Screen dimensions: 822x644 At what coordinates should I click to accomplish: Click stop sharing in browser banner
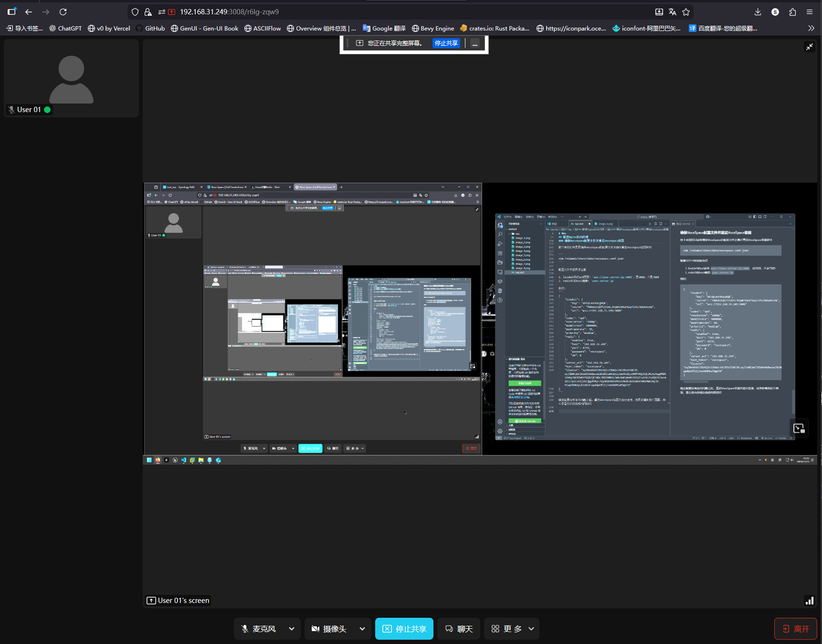pyautogui.click(x=446, y=43)
